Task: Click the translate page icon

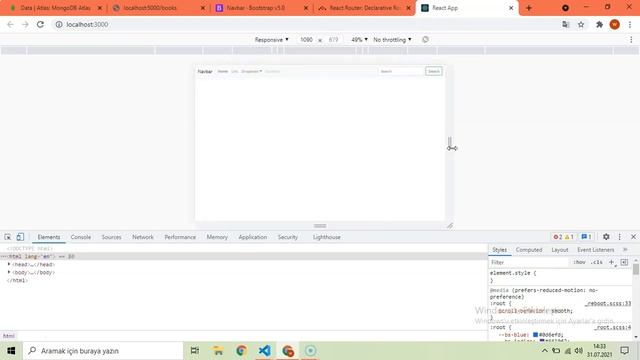Action: [x=565, y=24]
